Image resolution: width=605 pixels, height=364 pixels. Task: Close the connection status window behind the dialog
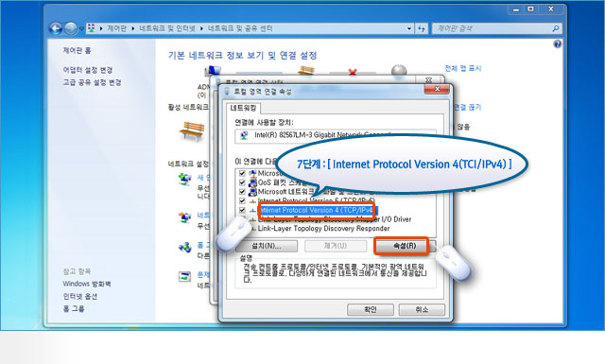point(428,80)
